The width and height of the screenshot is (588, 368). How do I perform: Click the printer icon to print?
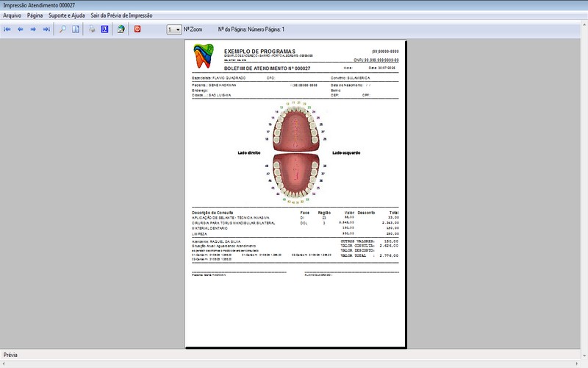coord(93,29)
